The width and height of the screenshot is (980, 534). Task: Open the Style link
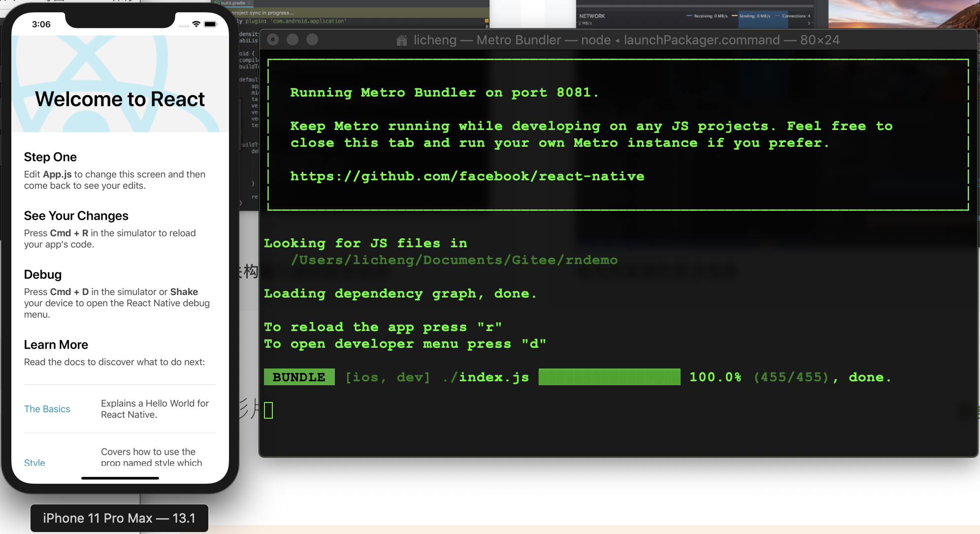pos(34,463)
